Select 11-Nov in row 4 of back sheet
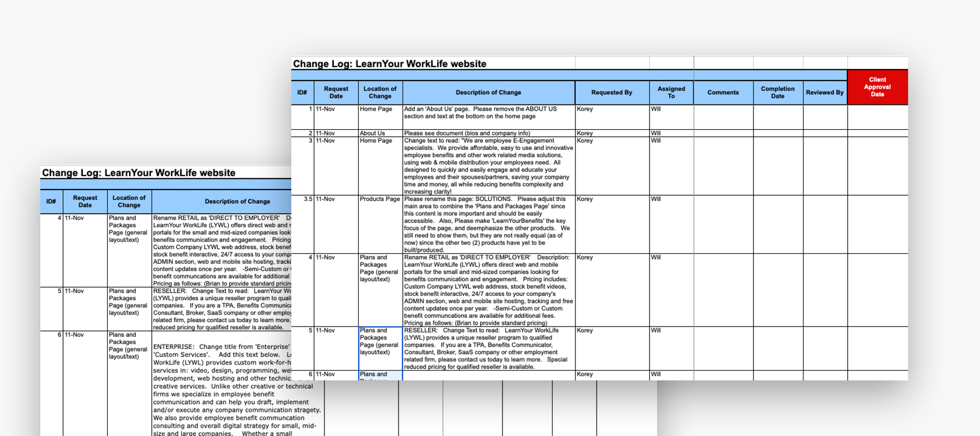The image size is (980, 436). click(85, 250)
